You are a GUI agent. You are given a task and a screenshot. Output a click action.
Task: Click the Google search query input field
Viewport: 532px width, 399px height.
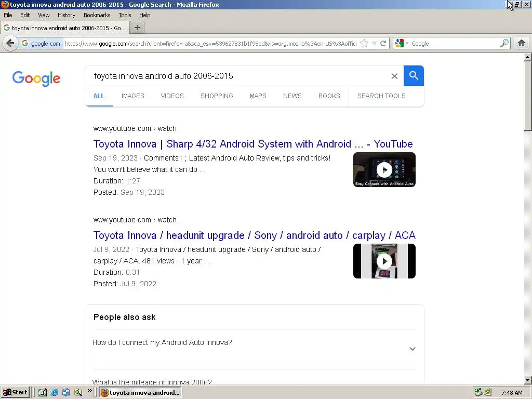point(237,76)
